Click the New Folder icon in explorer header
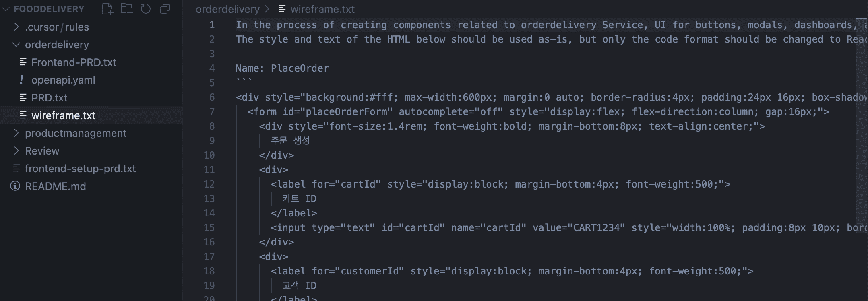 coord(127,9)
